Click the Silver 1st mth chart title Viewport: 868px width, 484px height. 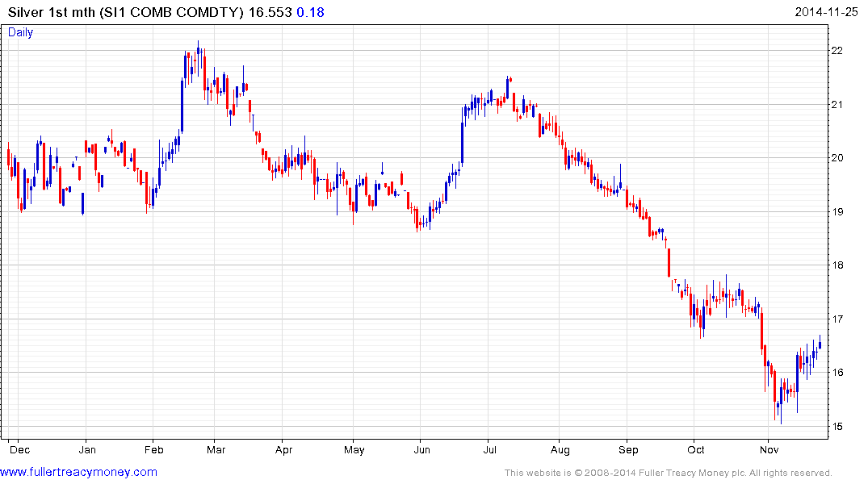[125, 12]
